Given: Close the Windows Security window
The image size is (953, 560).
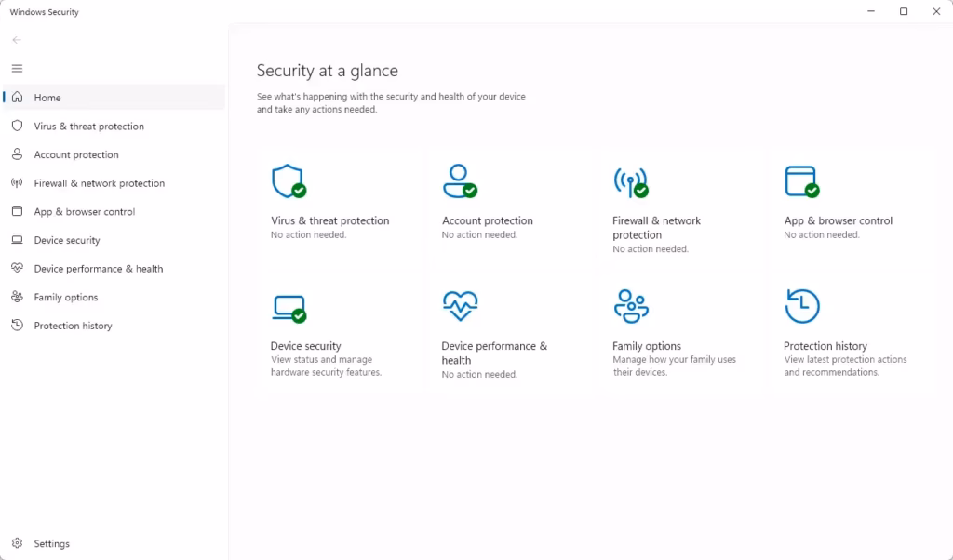Looking at the screenshot, I should (936, 11).
